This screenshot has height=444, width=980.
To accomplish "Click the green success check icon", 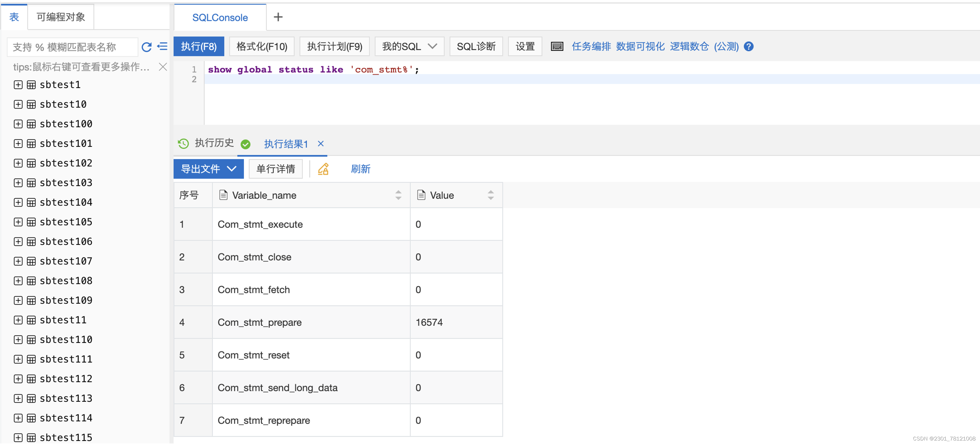I will pos(246,144).
